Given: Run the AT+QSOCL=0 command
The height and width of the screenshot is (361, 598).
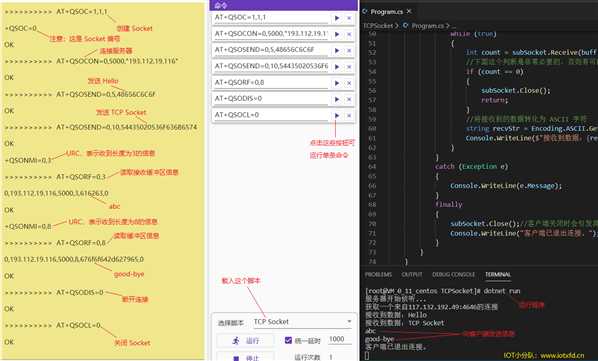Looking at the screenshot, I should pyautogui.click(x=337, y=116).
